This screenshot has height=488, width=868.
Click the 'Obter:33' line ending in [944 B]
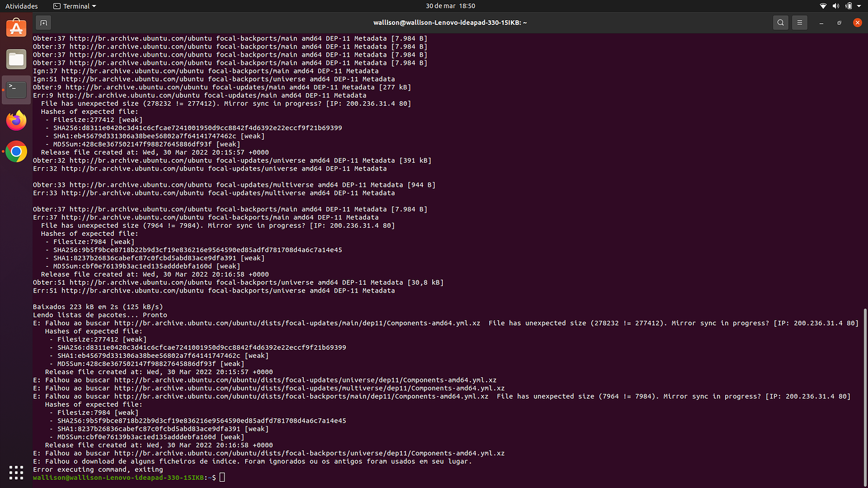point(234,185)
